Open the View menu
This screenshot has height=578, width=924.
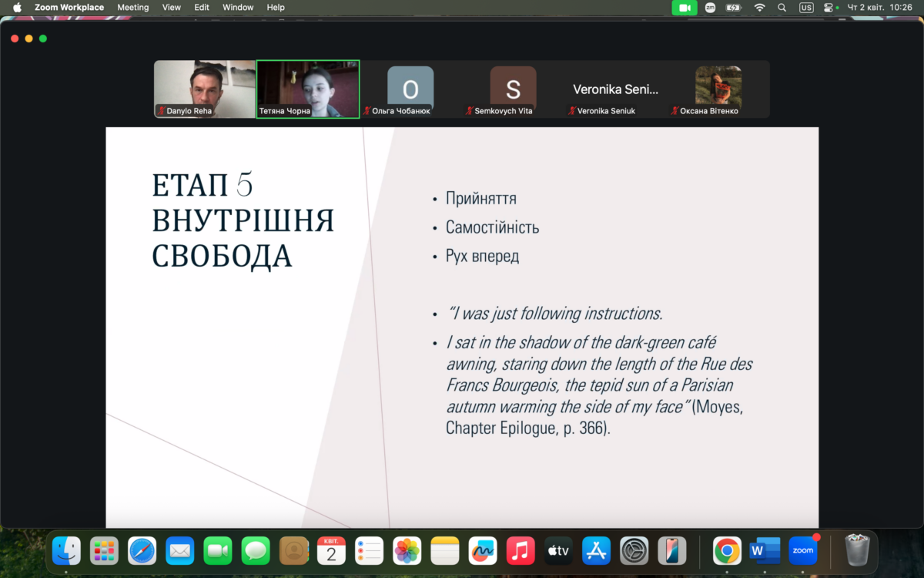[172, 8]
